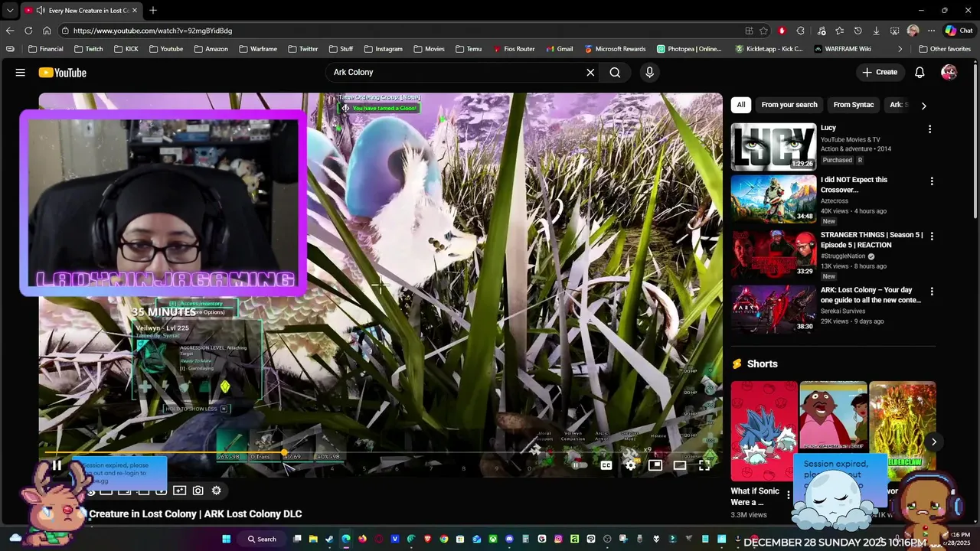Select the From your search chip
Screen dimensions: 980x551
click(x=789, y=105)
